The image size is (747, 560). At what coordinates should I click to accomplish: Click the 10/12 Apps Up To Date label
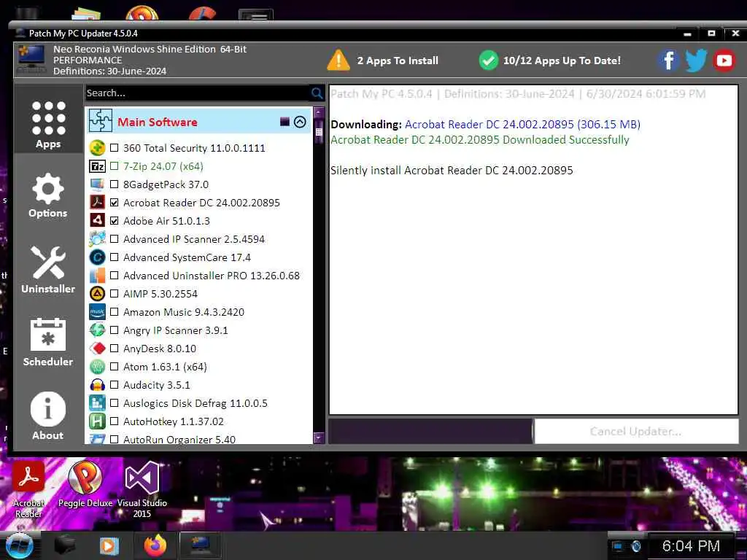[x=562, y=61]
